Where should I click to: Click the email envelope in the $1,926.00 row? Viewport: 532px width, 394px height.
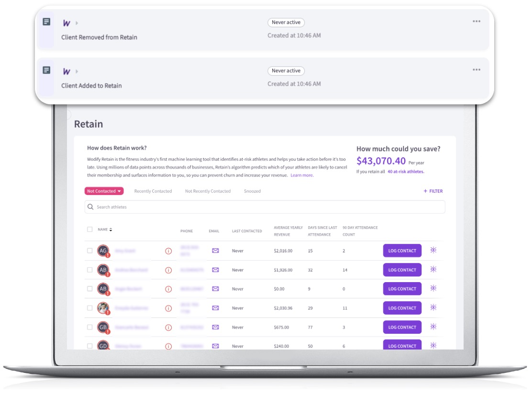click(x=215, y=270)
